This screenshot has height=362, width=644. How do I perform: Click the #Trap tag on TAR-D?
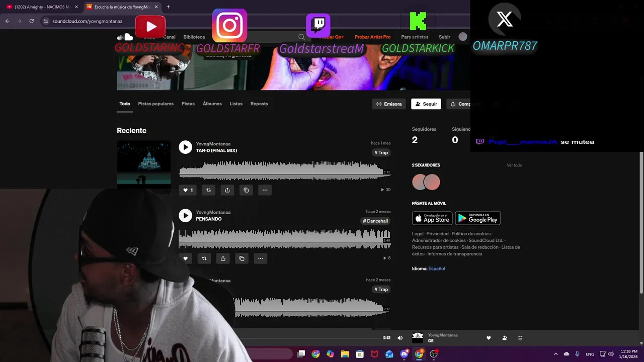pos(381,152)
